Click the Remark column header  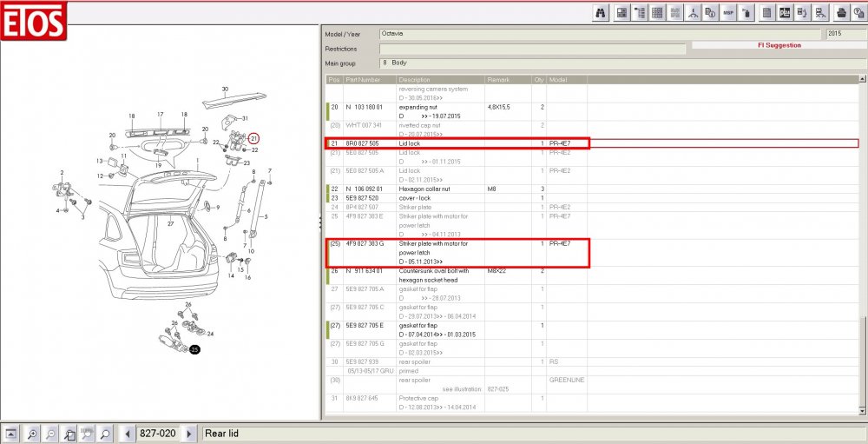508,80
